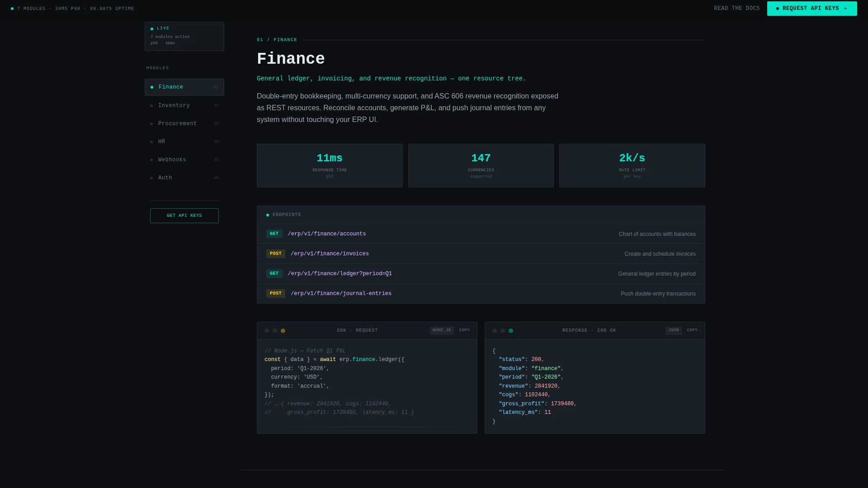Viewport: 868px width, 488px height.
Task: Open the Procurement module
Action: 184,123
